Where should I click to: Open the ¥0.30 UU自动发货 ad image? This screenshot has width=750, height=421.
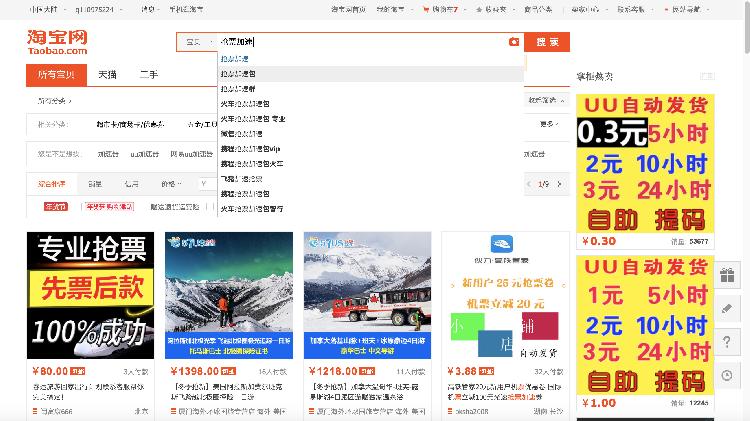(645, 164)
